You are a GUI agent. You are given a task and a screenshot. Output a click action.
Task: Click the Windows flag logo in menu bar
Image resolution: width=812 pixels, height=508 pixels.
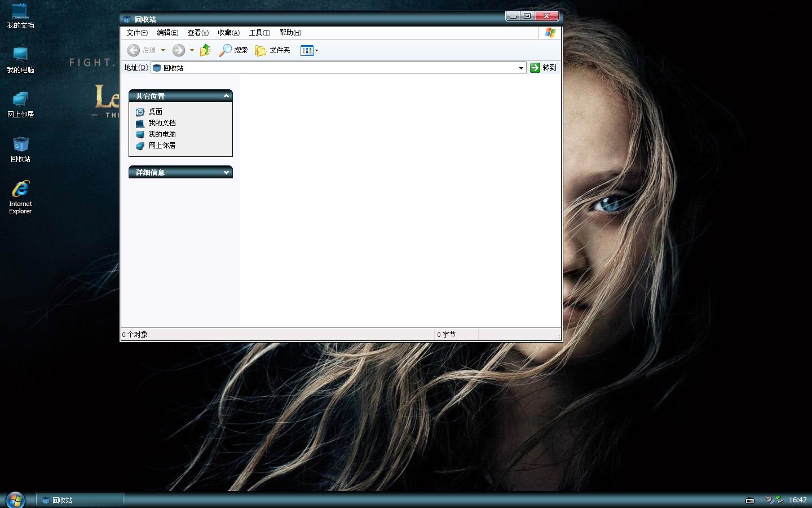550,33
